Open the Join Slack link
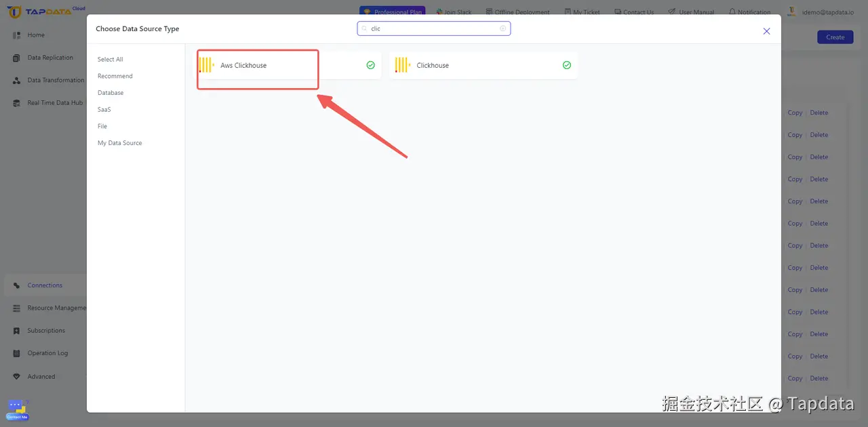The image size is (868, 427). pyautogui.click(x=454, y=12)
